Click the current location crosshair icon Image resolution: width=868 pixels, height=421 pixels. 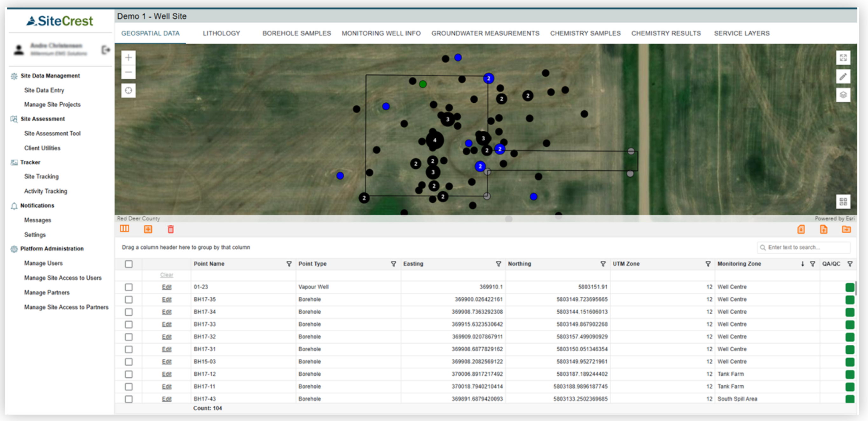[x=128, y=90]
